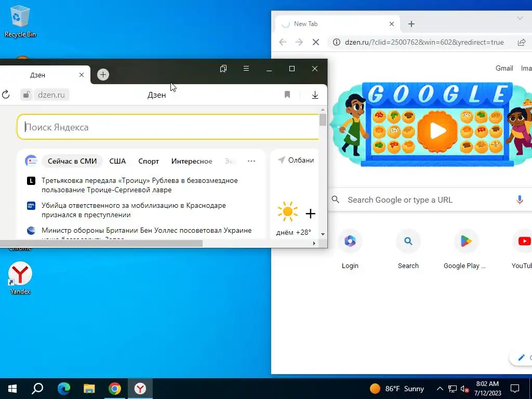Viewport: 532px width, 399px height.
Task: Select the США news tab
Action: point(117,161)
